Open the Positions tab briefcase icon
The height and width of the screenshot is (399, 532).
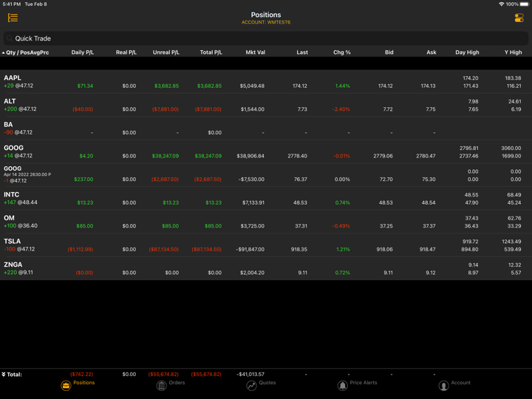point(66,385)
